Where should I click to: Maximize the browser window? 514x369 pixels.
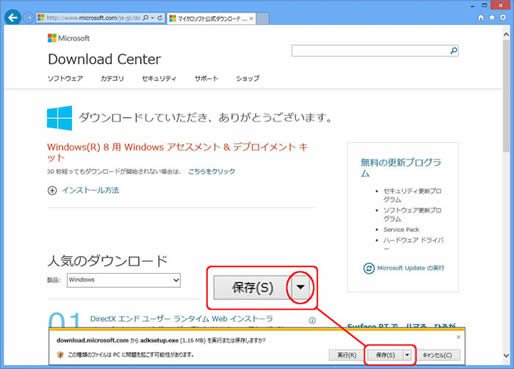point(484,5)
